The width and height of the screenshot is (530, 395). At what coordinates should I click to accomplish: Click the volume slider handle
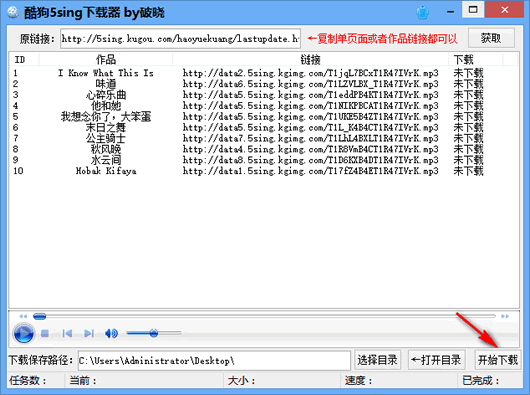[x=153, y=333]
